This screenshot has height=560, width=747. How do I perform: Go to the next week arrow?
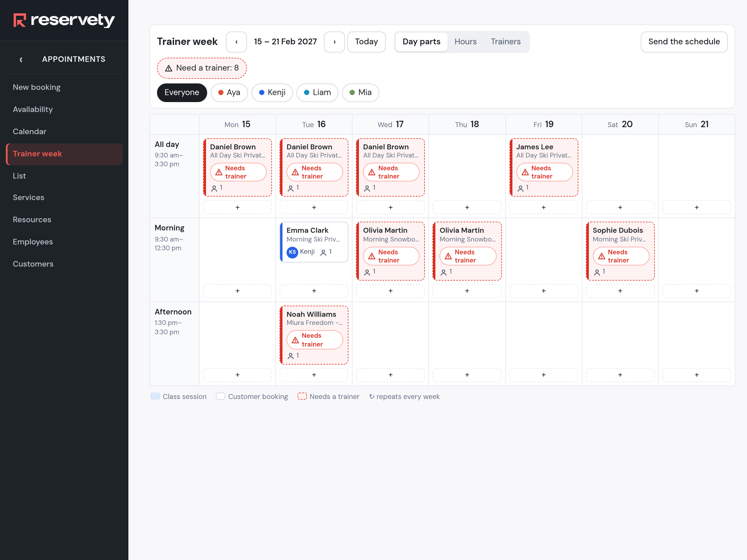tap(334, 42)
